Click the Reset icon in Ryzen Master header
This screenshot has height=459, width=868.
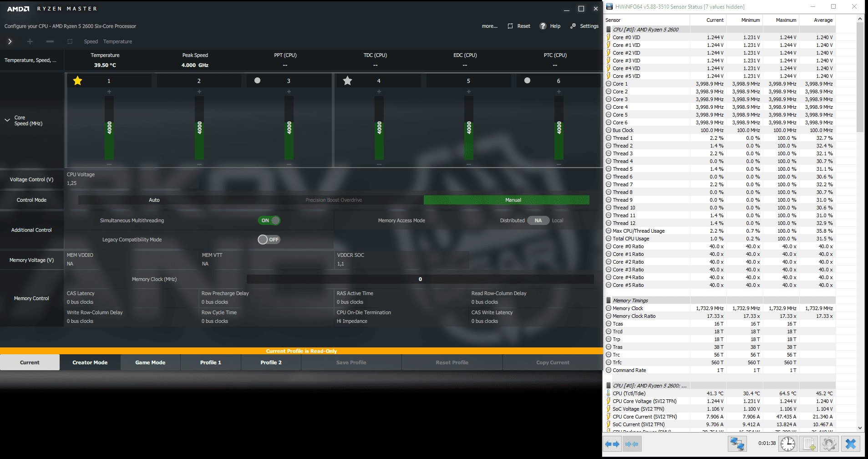[x=510, y=26]
